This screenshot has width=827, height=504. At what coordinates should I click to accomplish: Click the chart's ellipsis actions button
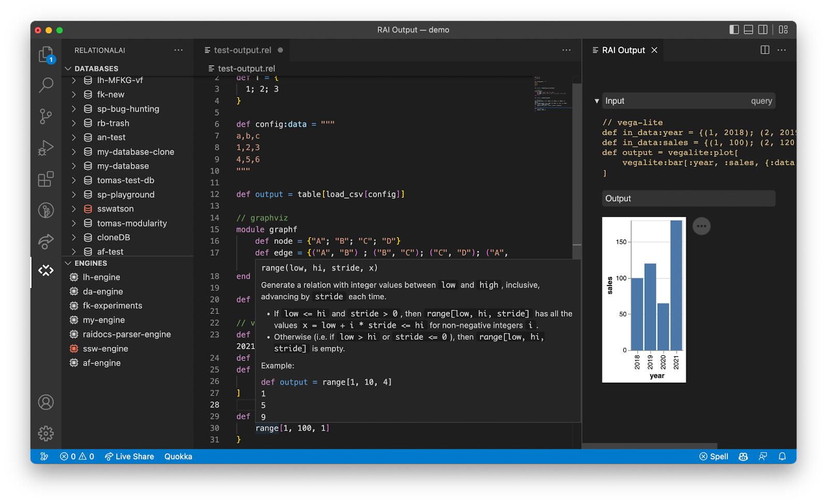701,226
